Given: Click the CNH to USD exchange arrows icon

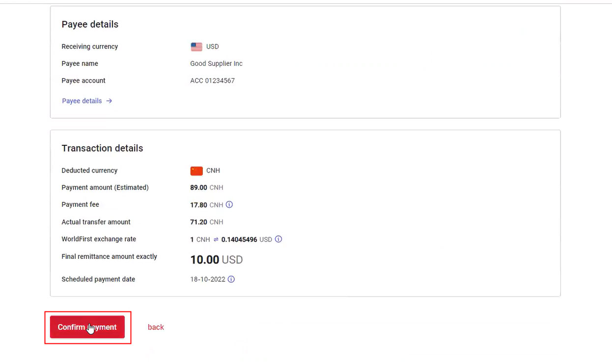Looking at the screenshot, I should [216, 240].
